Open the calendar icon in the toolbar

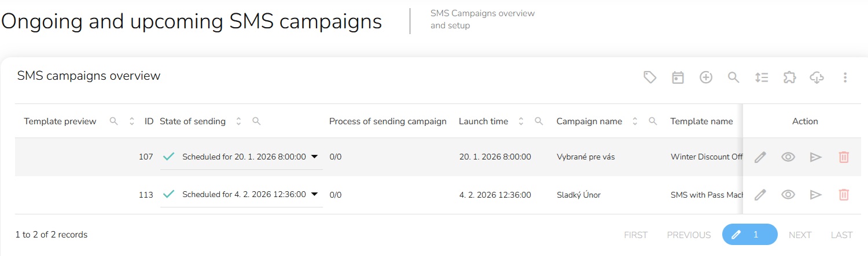(x=678, y=77)
